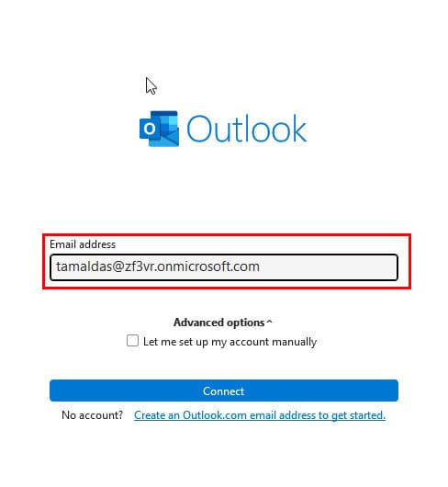The height and width of the screenshot is (487, 448).
Task: Click the Connect button
Action: click(224, 391)
